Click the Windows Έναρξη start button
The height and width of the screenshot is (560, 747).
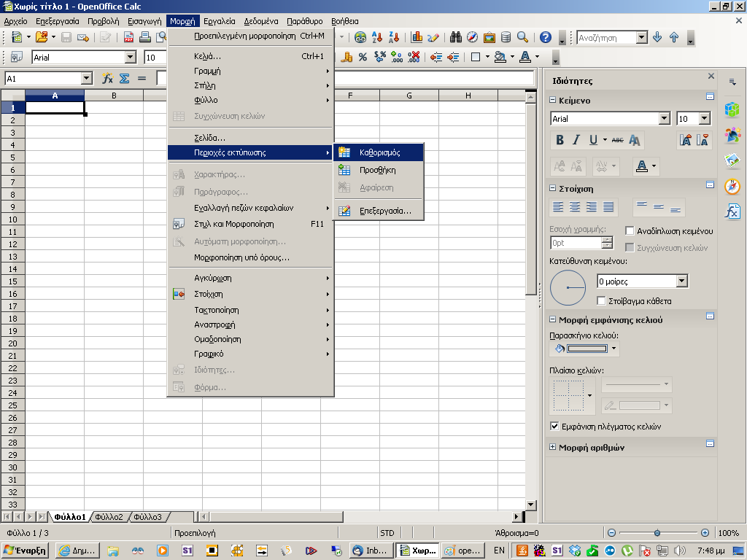click(x=26, y=551)
